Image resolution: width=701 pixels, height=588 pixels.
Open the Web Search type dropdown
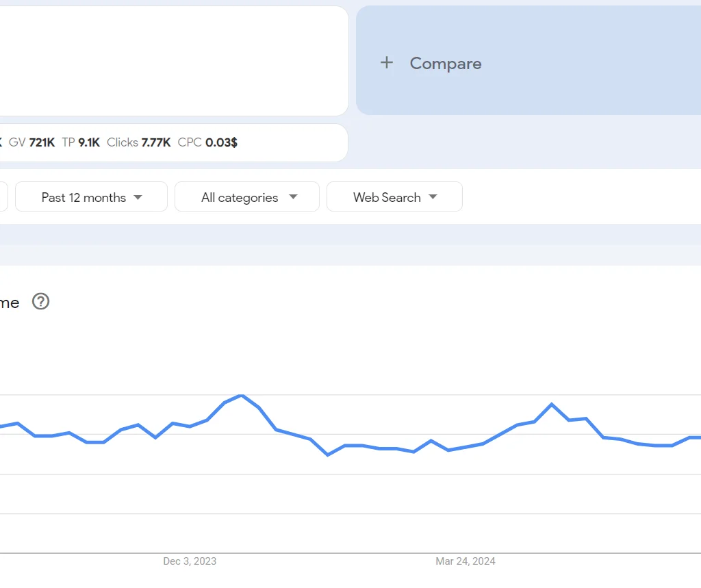pos(394,196)
